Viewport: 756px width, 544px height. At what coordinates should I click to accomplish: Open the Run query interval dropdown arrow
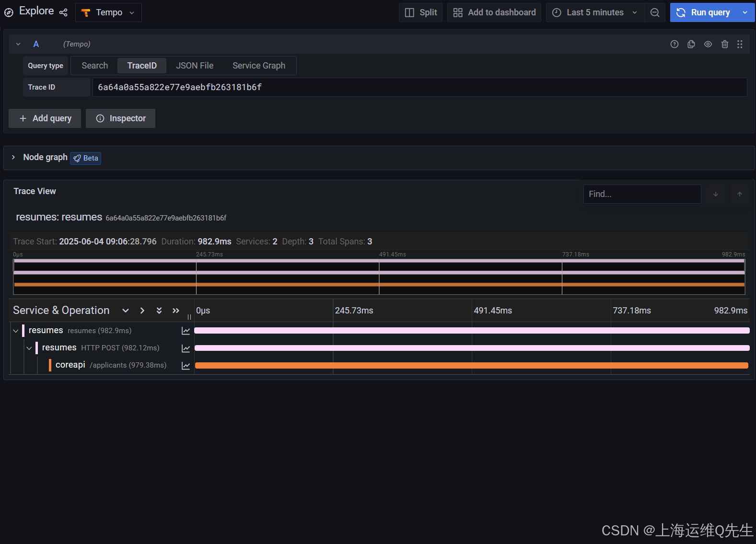click(745, 12)
